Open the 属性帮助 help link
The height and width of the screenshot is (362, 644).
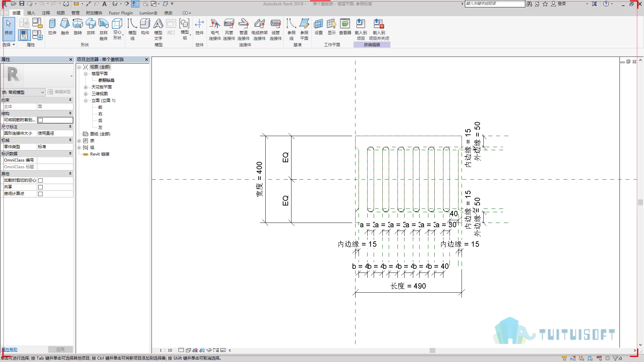click(10, 349)
